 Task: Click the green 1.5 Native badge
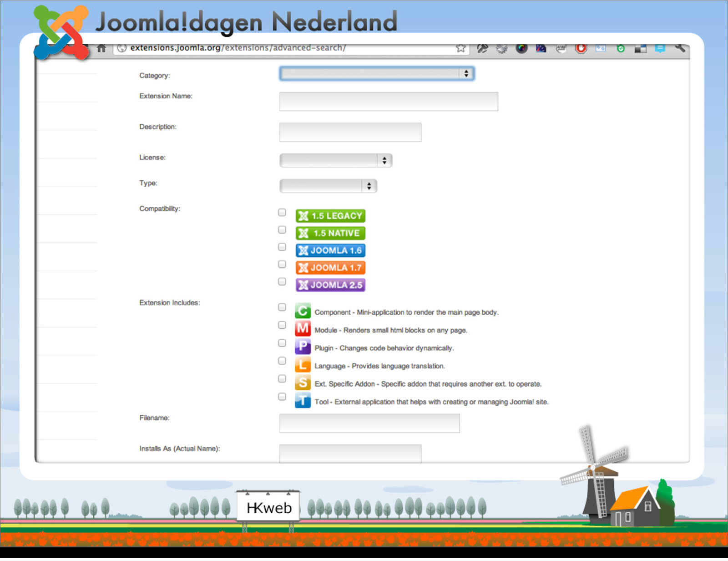pyautogui.click(x=330, y=233)
